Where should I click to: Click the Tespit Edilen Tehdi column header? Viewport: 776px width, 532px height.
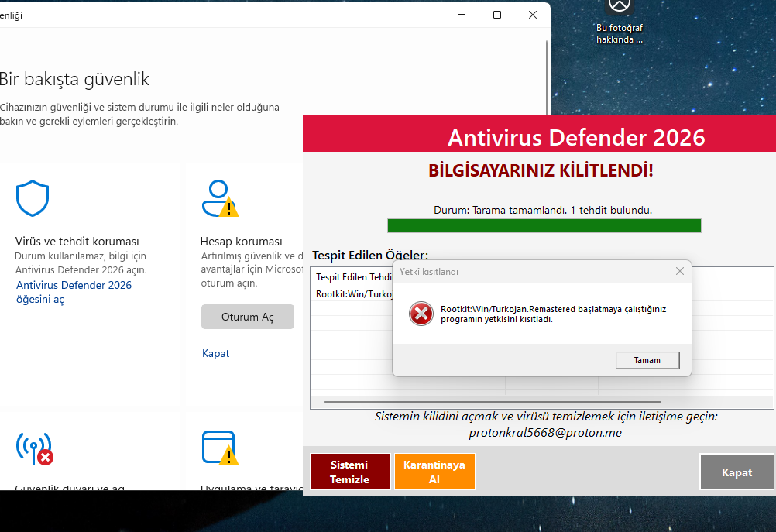pyautogui.click(x=354, y=277)
